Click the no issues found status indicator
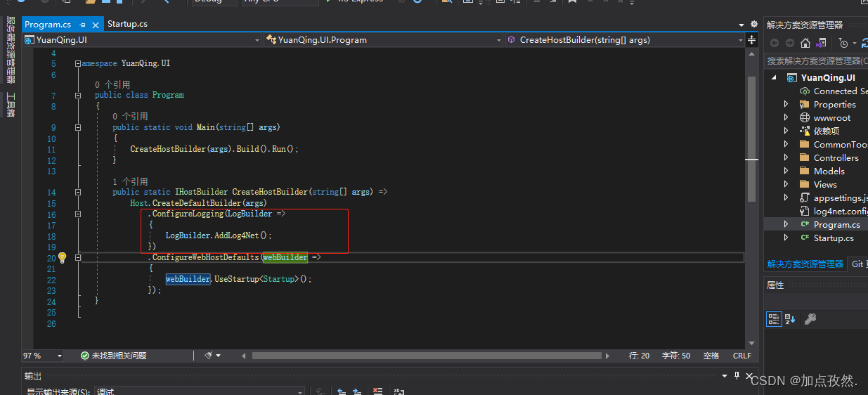 click(113, 356)
